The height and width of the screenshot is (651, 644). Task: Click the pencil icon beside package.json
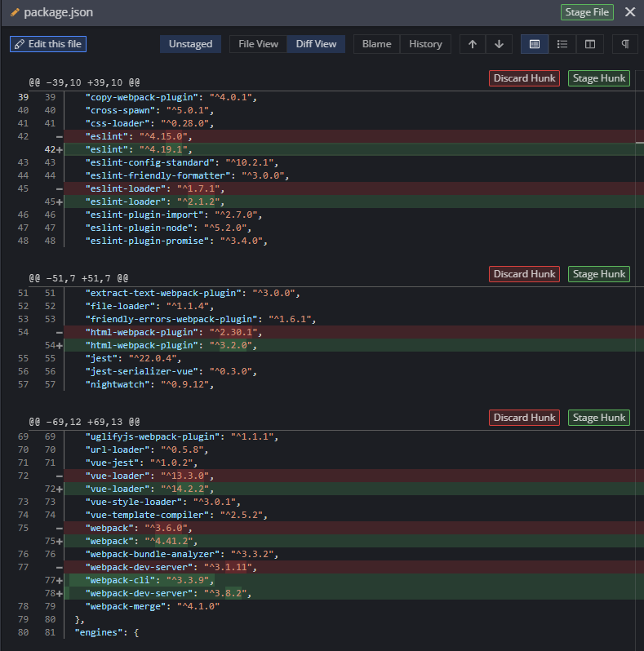[x=15, y=12]
